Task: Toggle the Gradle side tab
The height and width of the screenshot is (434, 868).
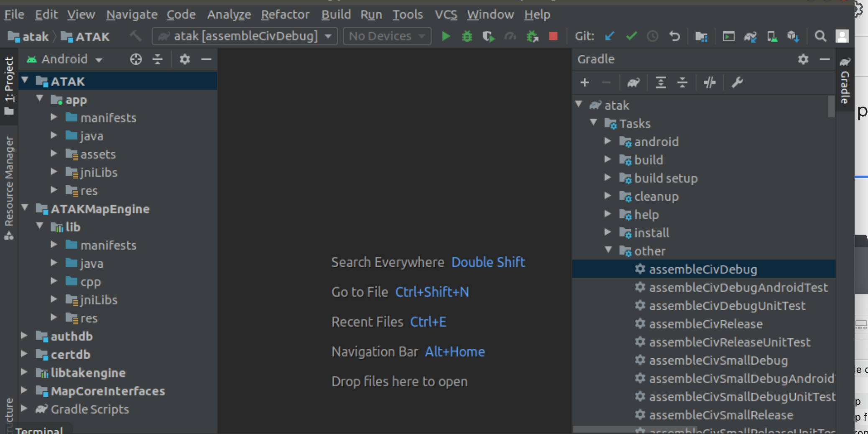Action: click(845, 81)
